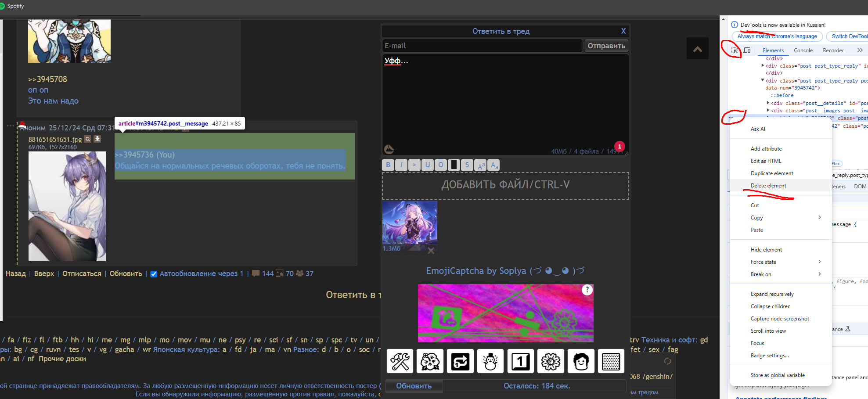The height and width of the screenshot is (399, 868).
Task: Switch to the Elements tab
Action: pyautogui.click(x=773, y=50)
